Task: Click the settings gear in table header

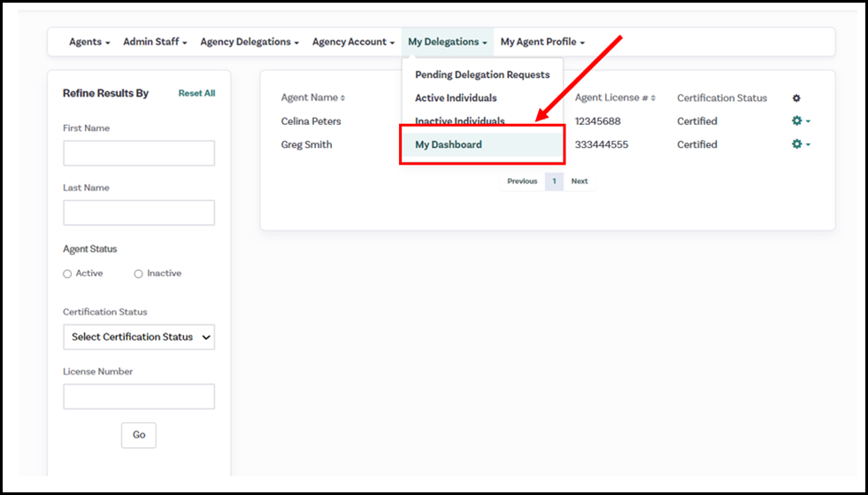Action: pos(796,98)
